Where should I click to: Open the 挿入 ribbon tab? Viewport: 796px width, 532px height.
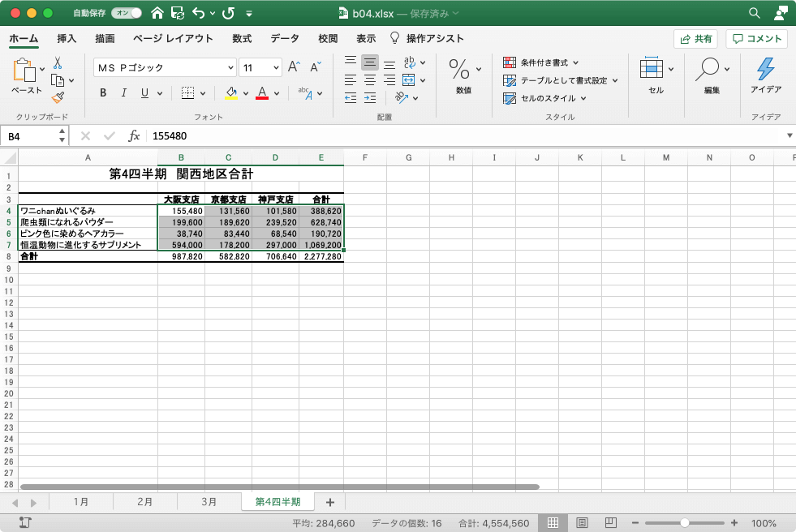pos(67,39)
